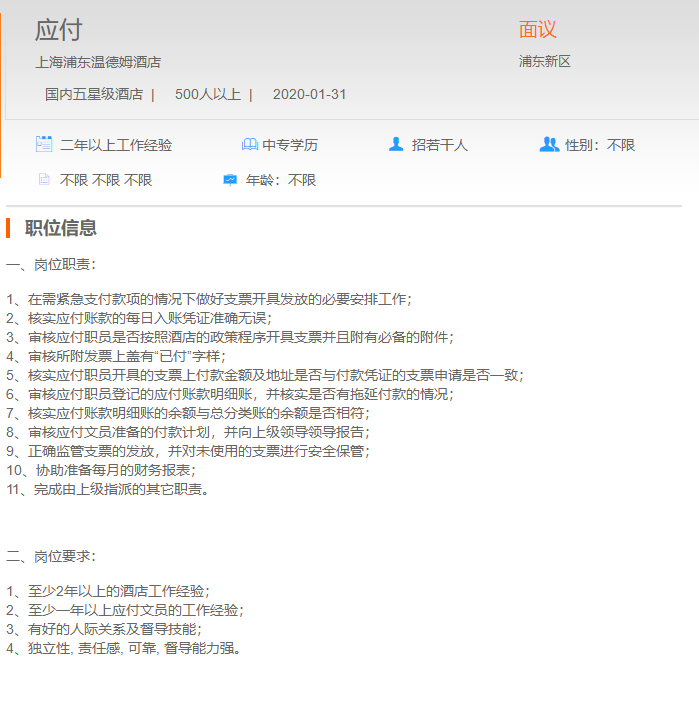This screenshot has height=707, width=699.
Task: Click the posting date 2020-01-31
Action: [309, 95]
